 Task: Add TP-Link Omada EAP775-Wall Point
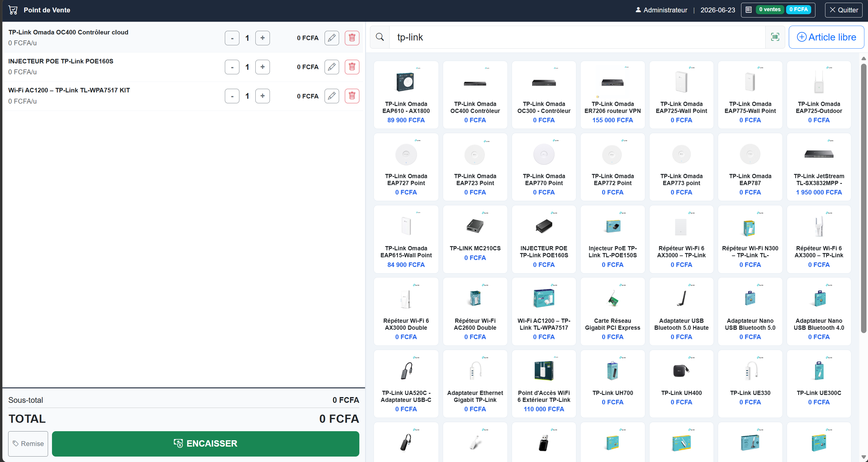(x=750, y=95)
